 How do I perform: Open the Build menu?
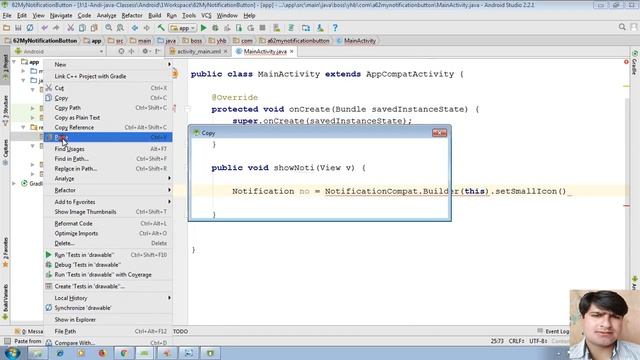[154, 16]
